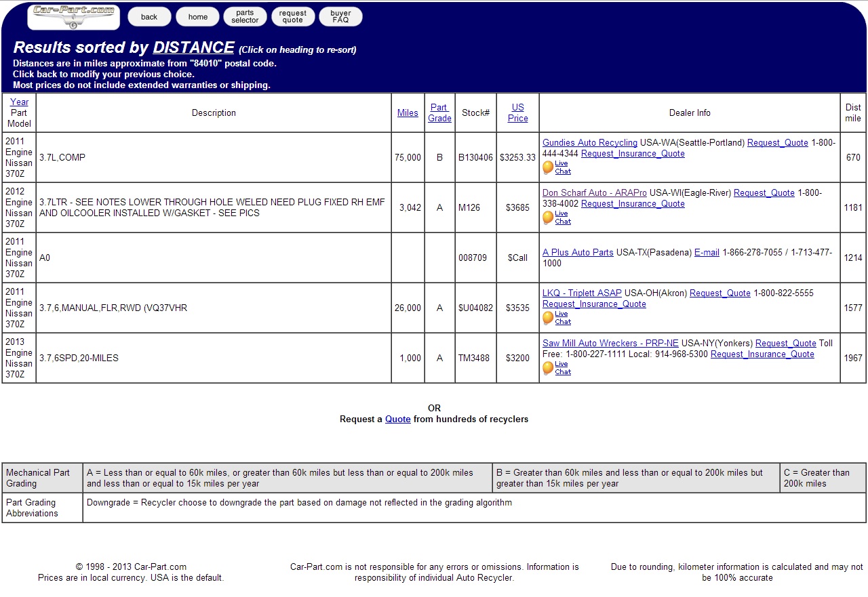Click Request_Quote for LKQ Triplett ASAP
Image resolution: width=868 pixels, height=597 pixels.
(x=720, y=293)
